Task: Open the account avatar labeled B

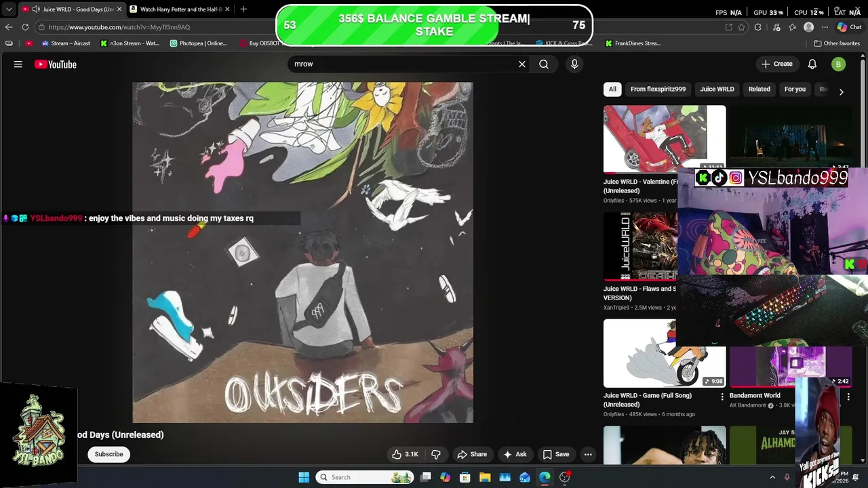Action: 839,64
